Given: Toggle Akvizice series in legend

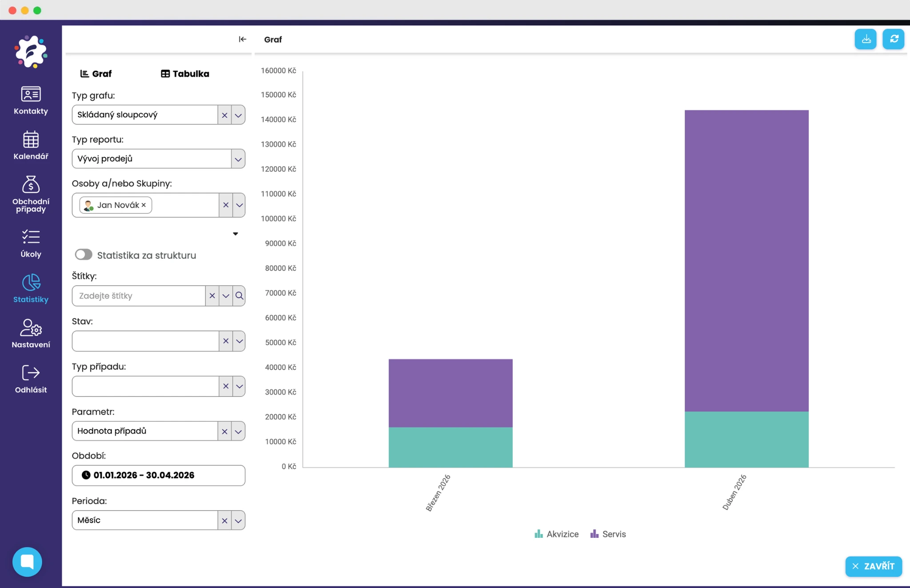Looking at the screenshot, I should [x=556, y=534].
